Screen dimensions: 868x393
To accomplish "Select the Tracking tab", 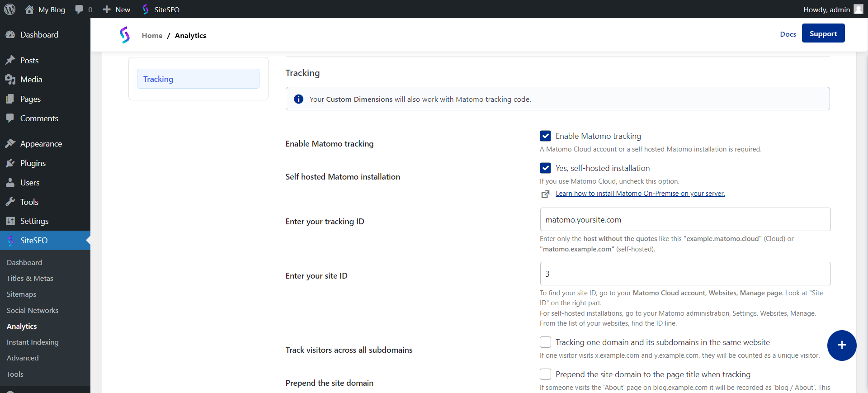I will [198, 79].
